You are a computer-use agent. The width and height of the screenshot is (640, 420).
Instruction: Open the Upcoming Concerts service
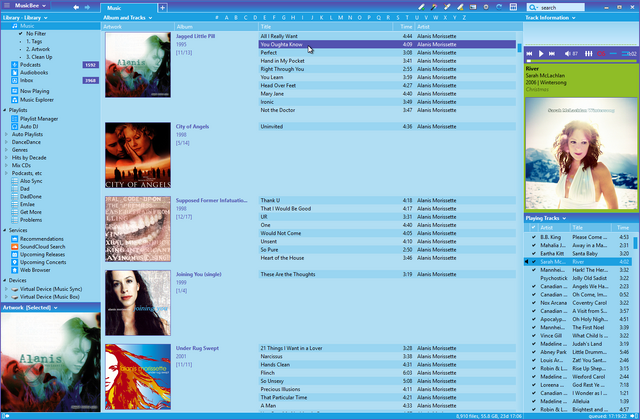(x=43, y=262)
